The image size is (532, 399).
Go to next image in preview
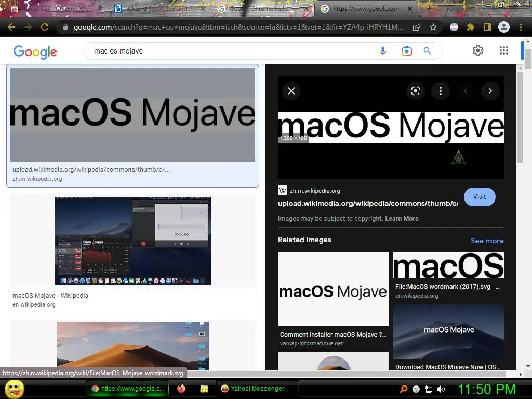(x=490, y=91)
